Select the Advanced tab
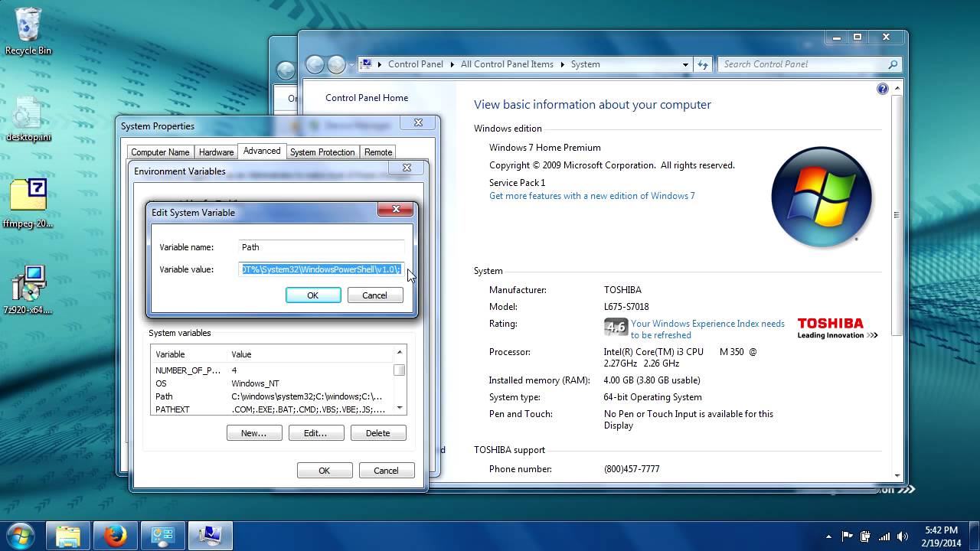This screenshot has height=551, width=980. (x=262, y=151)
